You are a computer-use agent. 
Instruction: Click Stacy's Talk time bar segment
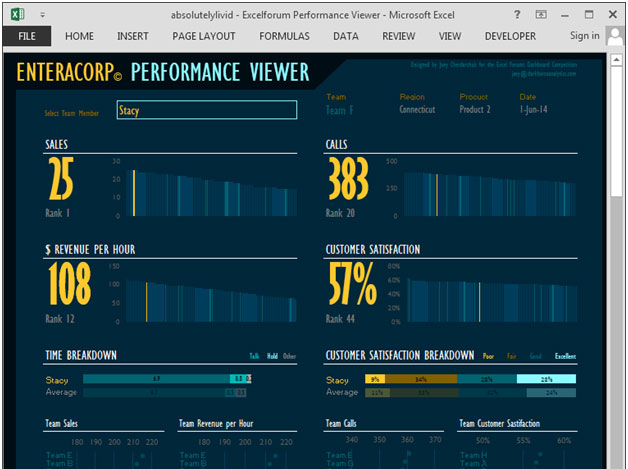pos(156,379)
